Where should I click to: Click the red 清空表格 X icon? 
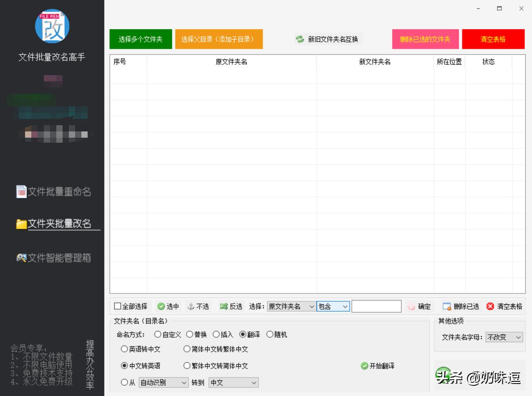(489, 306)
